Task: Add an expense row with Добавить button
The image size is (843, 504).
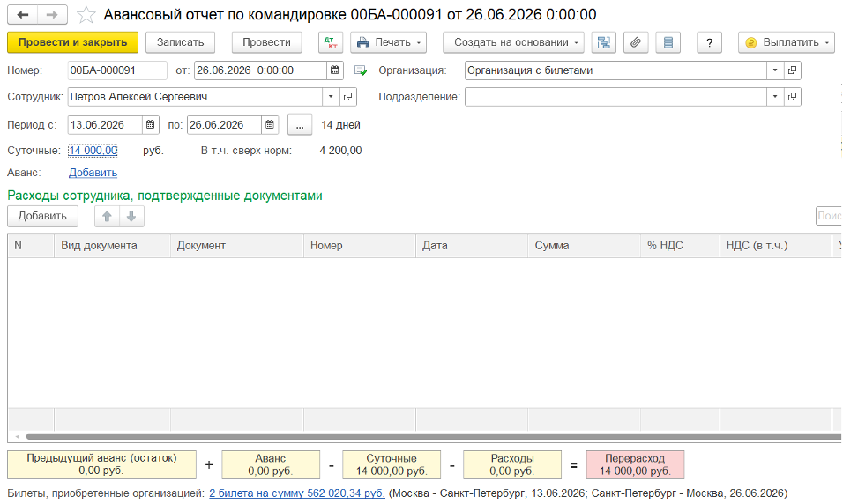Action: click(42, 216)
